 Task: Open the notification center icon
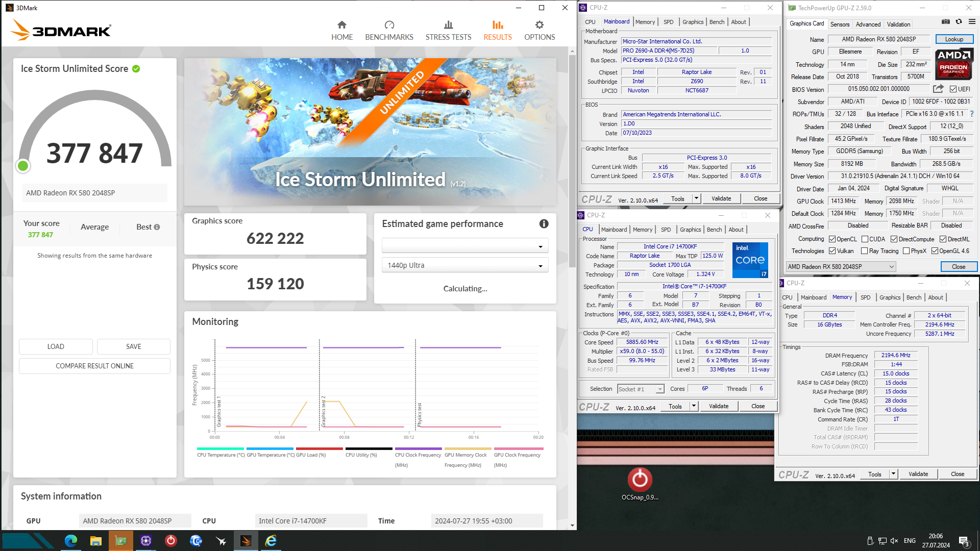pos(964,541)
